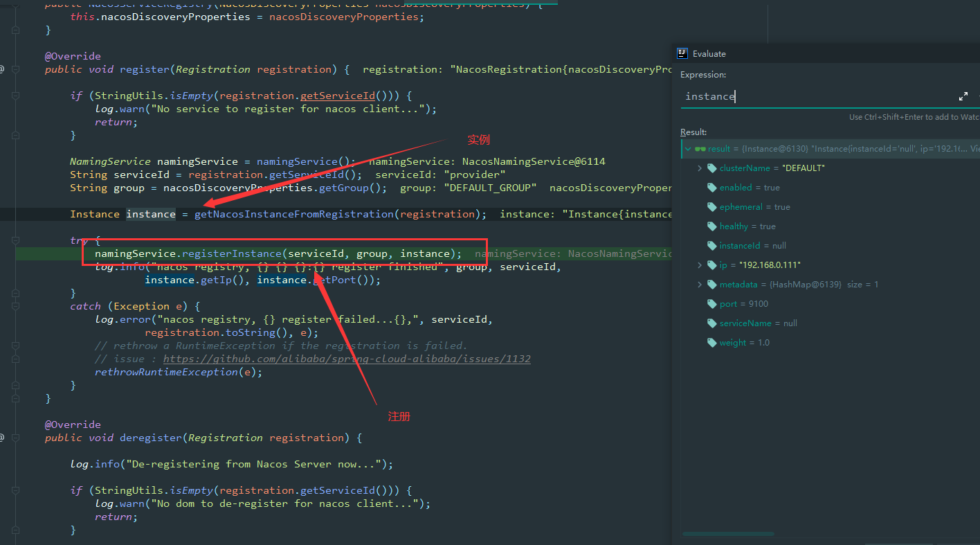The height and width of the screenshot is (545, 980).
Task: Expand the clusterName field node
Action: tap(700, 168)
